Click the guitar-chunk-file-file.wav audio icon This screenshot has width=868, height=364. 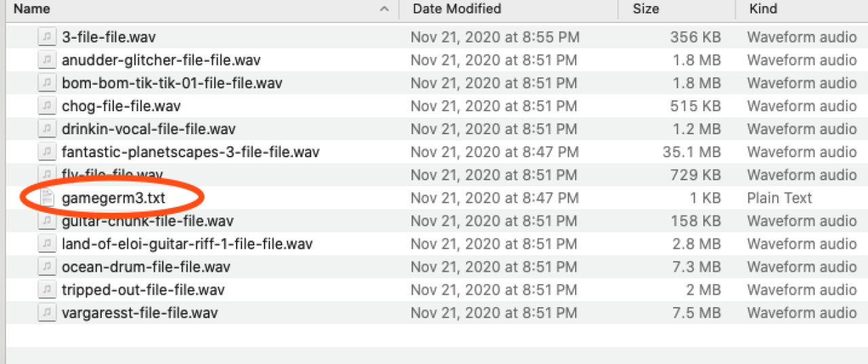[46, 221]
